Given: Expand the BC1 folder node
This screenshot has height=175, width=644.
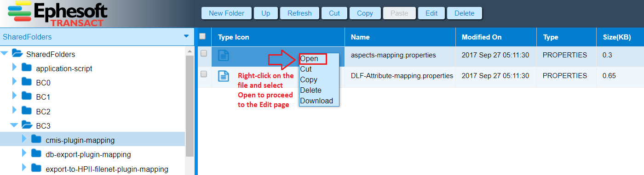Looking at the screenshot, I should (14, 96).
